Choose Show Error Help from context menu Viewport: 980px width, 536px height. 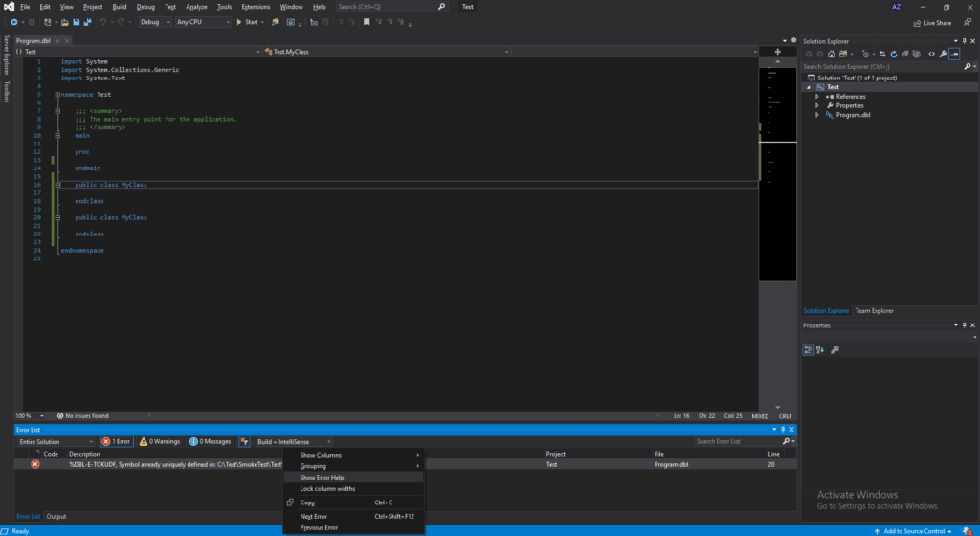[323, 478]
